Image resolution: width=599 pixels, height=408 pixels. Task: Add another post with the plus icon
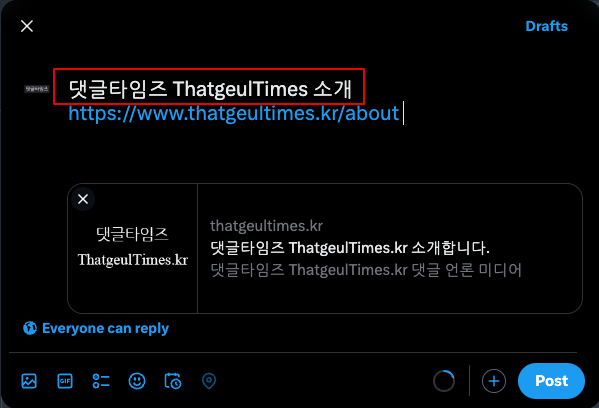point(494,381)
